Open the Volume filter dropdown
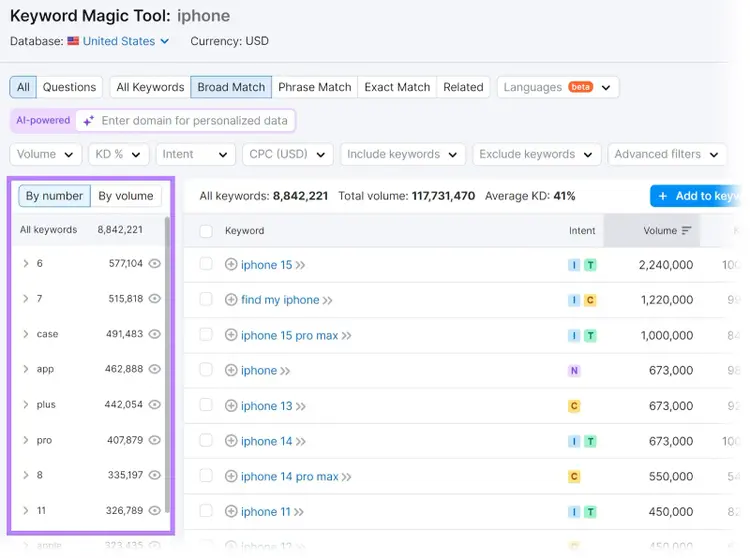This screenshot has width=750, height=558. [x=45, y=154]
